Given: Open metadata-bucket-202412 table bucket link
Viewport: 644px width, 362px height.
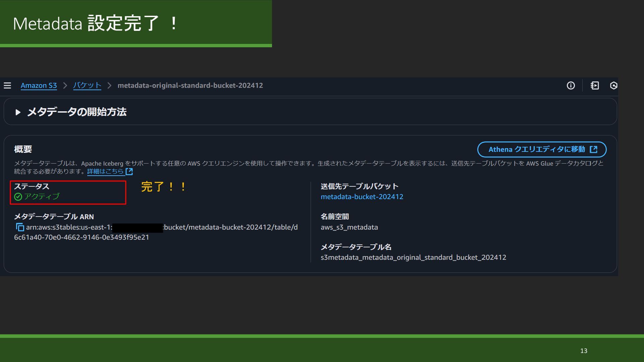Looking at the screenshot, I should coord(362,197).
